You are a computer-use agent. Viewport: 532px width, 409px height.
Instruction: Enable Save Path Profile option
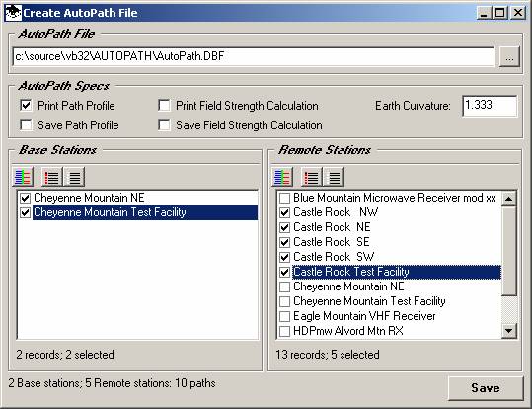26,125
